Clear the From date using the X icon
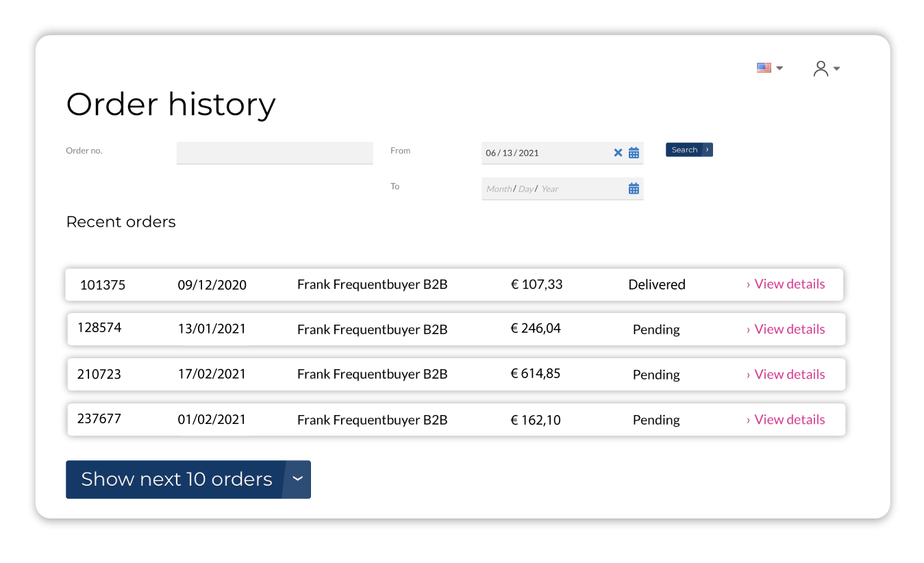This screenshot has height=563, width=924. click(618, 153)
